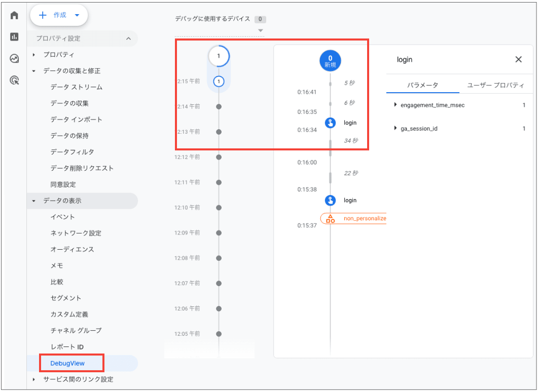Image resolution: width=539 pixels, height=392 pixels.
Task: Open the デバッグに使用するデバイス dropdown
Action: coord(261,30)
